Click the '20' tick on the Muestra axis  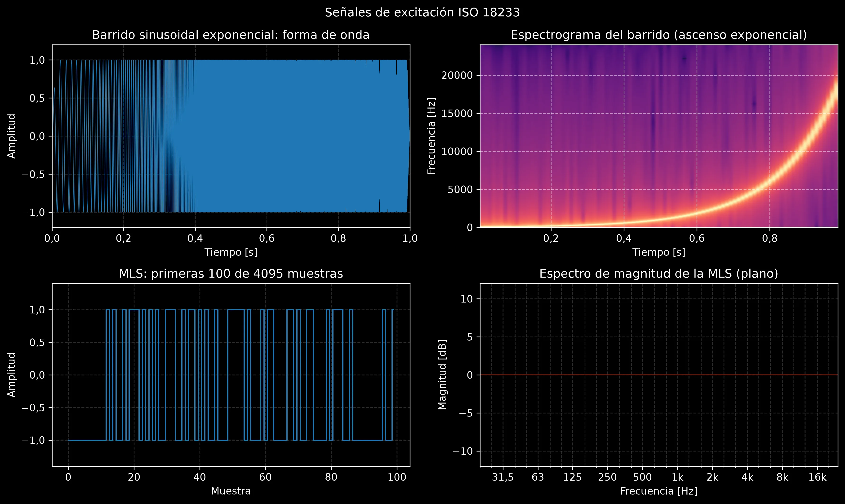[134, 478]
